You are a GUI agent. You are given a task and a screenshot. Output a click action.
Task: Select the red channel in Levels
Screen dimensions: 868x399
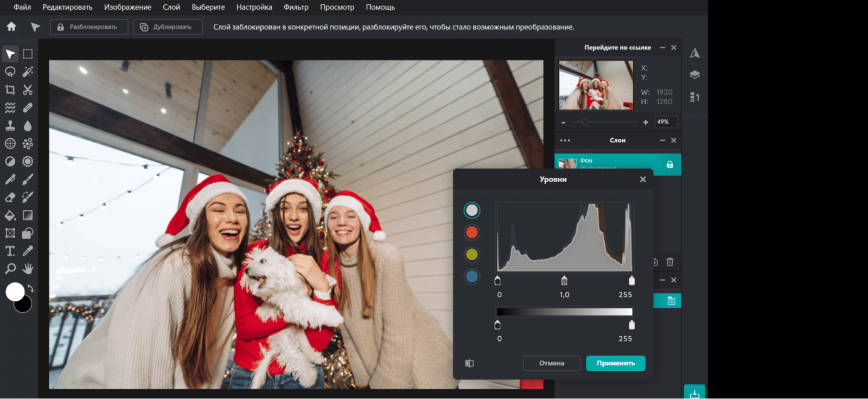[472, 233]
